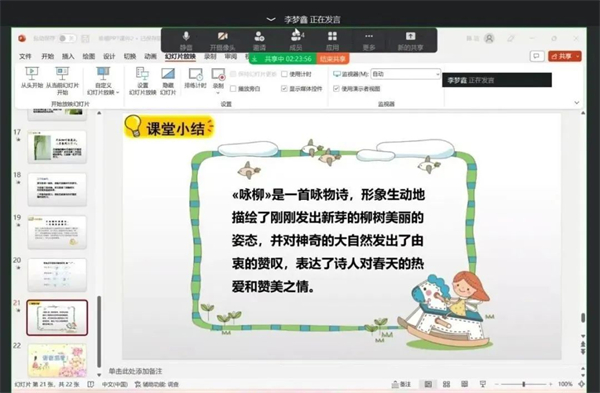Enable the 使用计时 checkbox

[x=284, y=74]
